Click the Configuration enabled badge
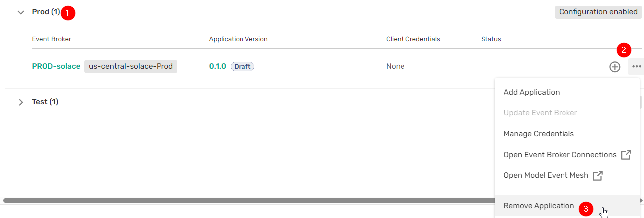 [x=598, y=12]
